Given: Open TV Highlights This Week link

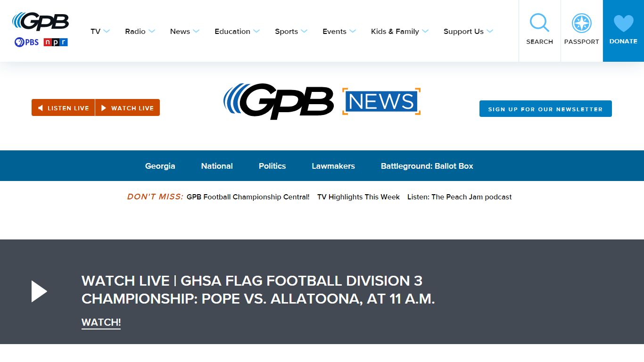Looking at the screenshot, I should (x=358, y=197).
